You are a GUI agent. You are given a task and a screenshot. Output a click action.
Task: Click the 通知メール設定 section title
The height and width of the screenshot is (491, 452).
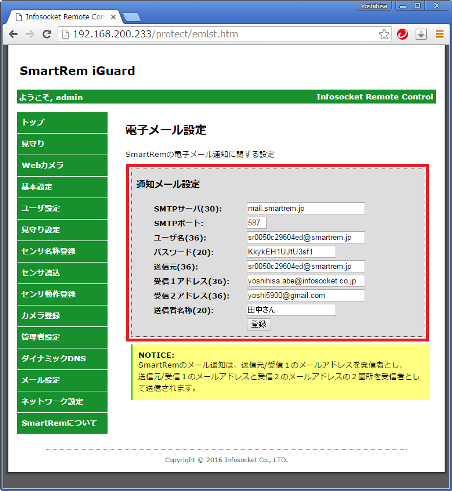tap(168, 184)
